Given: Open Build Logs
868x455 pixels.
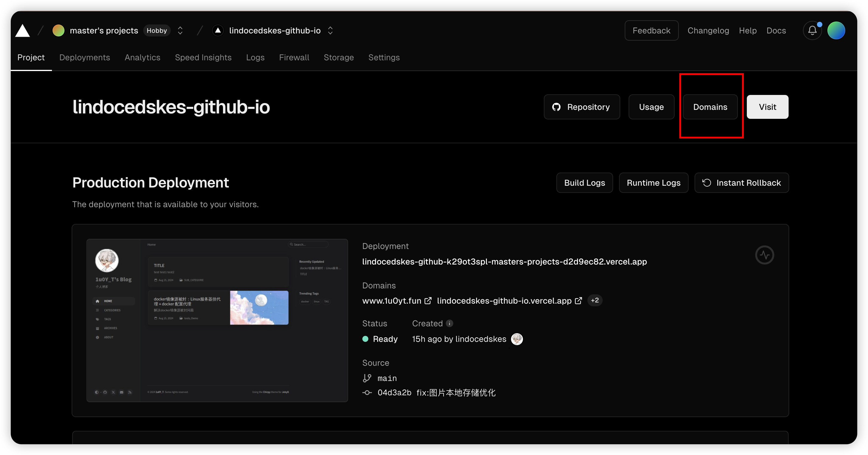Looking at the screenshot, I should pos(585,183).
